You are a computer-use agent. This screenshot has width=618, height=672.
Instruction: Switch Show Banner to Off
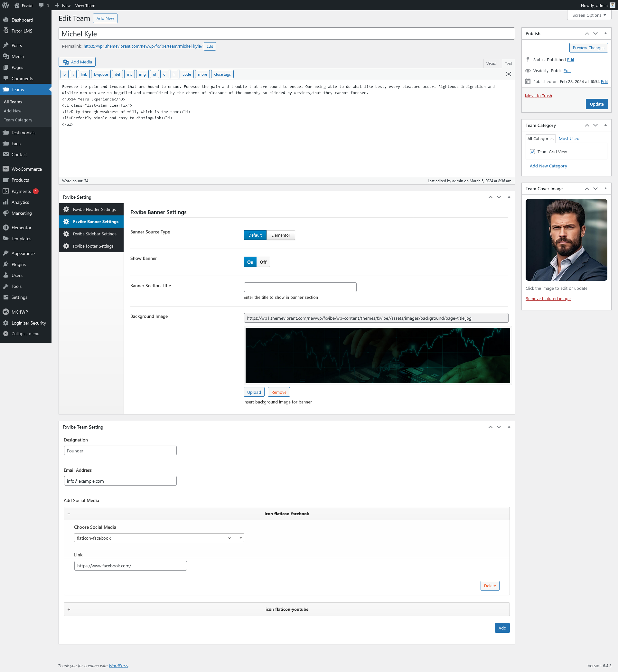tap(263, 262)
